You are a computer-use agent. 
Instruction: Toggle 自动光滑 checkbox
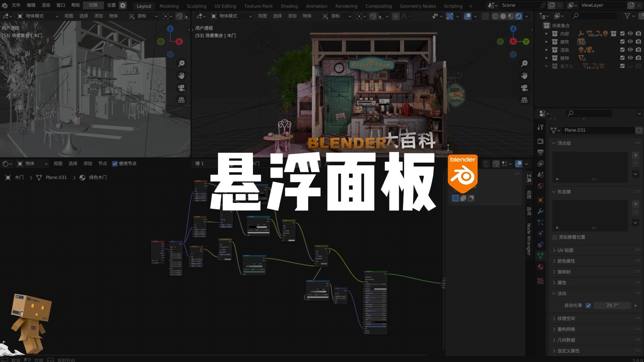tap(588, 305)
